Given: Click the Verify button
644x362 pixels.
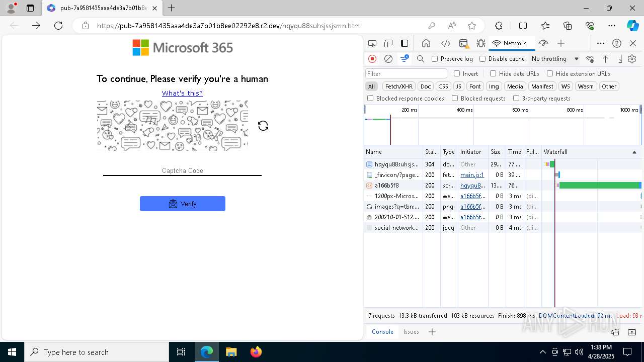Looking at the screenshot, I should [x=183, y=204].
